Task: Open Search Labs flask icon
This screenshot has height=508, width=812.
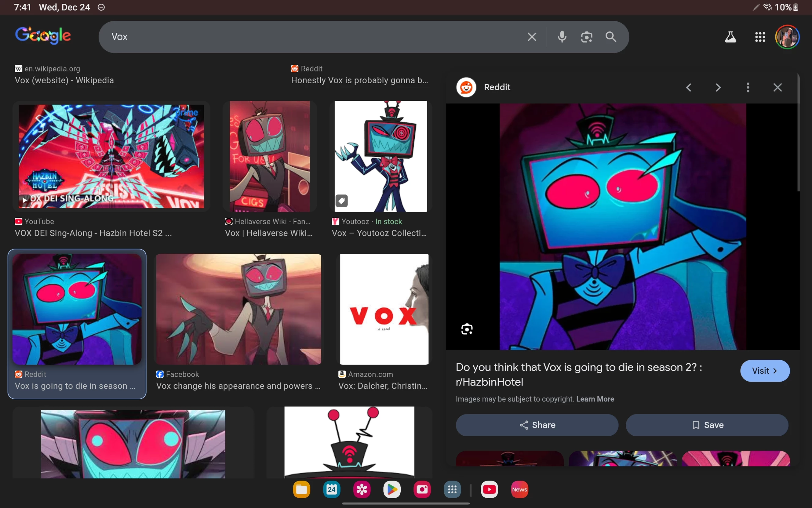Action: 730,37
